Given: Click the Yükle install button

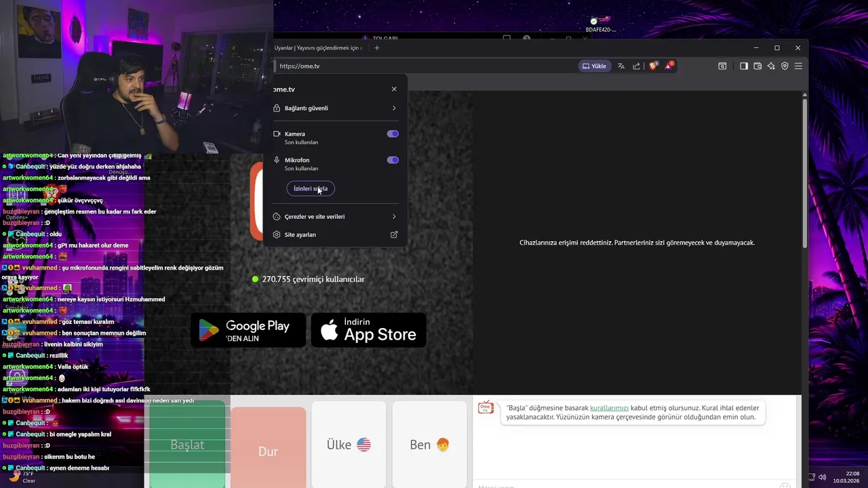Looking at the screenshot, I should 594,66.
